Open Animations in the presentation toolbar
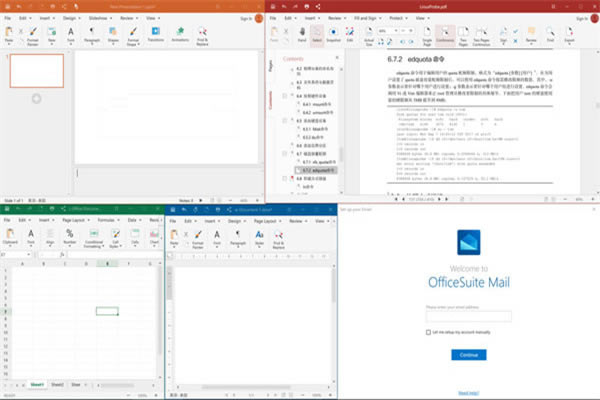 181,35
